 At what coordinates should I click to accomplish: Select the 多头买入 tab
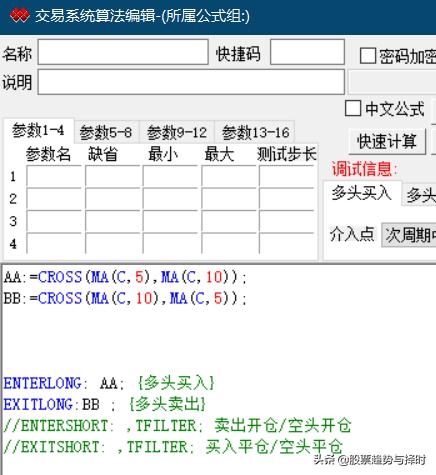tap(362, 193)
